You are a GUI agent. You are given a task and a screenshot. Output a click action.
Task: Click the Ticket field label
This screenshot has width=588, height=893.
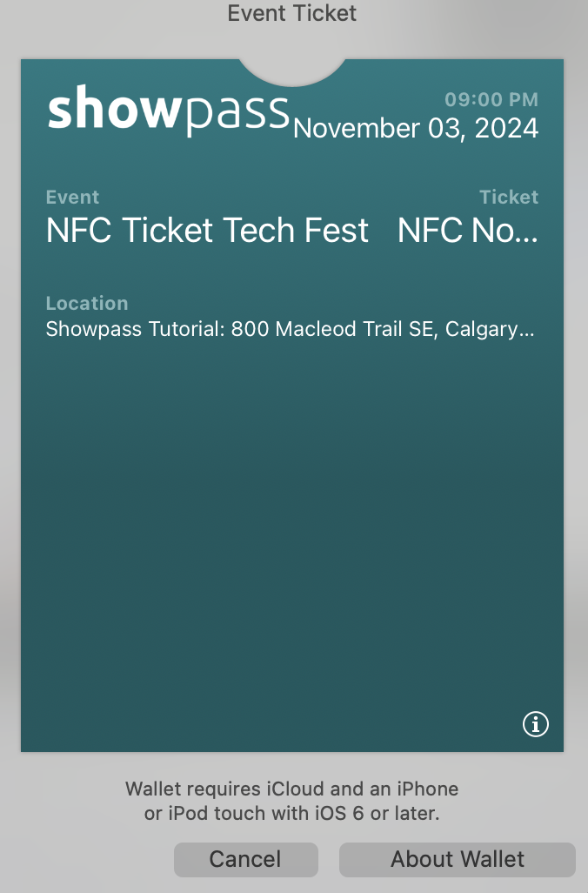coord(509,198)
